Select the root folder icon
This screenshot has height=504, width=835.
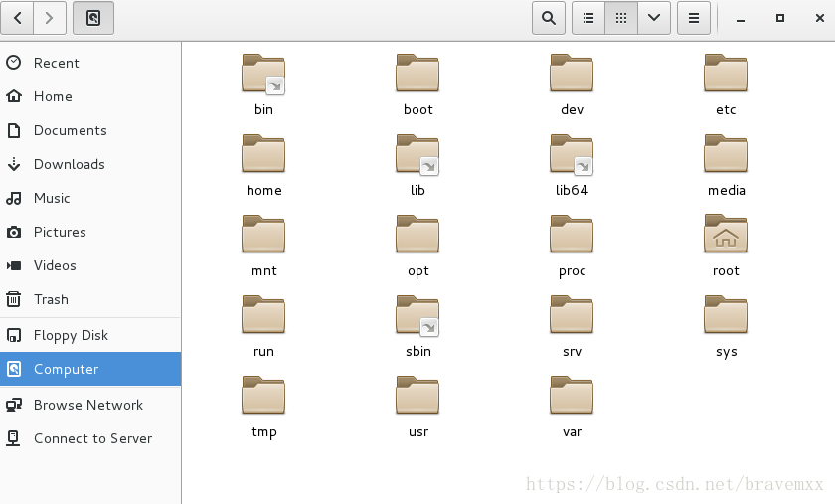pos(726,234)
